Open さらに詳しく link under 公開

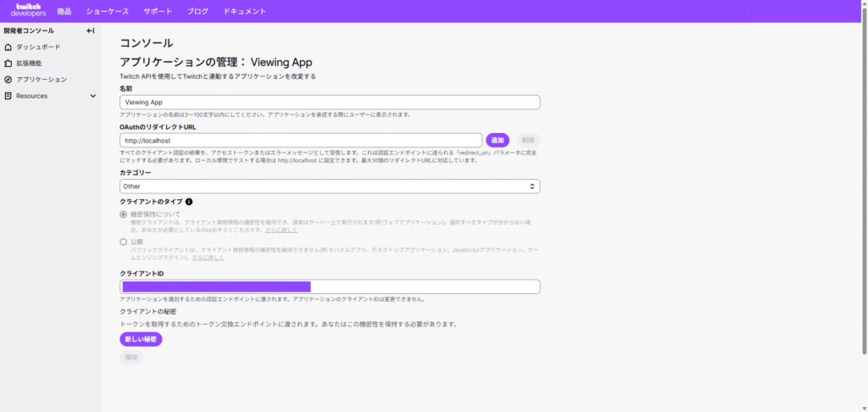click(x=208, y=258)
